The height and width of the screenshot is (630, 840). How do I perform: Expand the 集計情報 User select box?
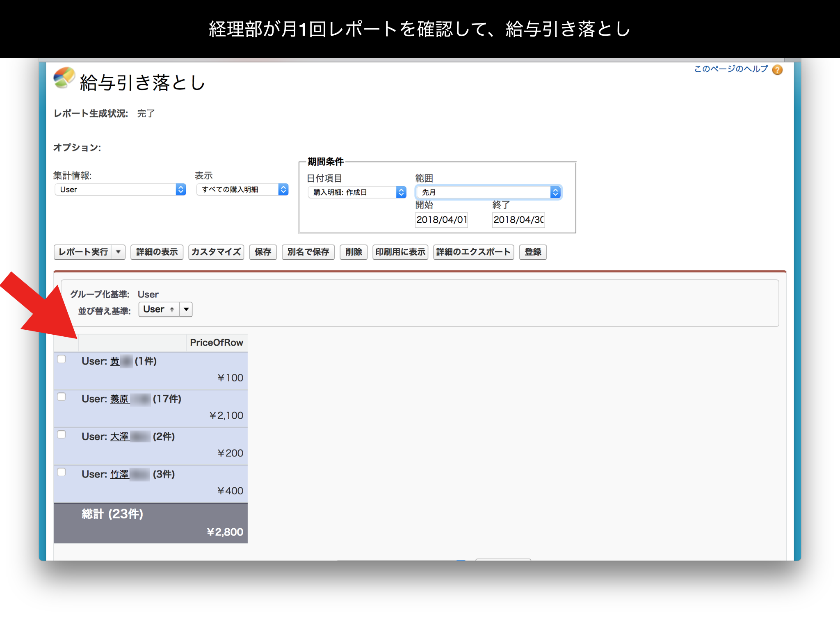click(x=120, y=189)
